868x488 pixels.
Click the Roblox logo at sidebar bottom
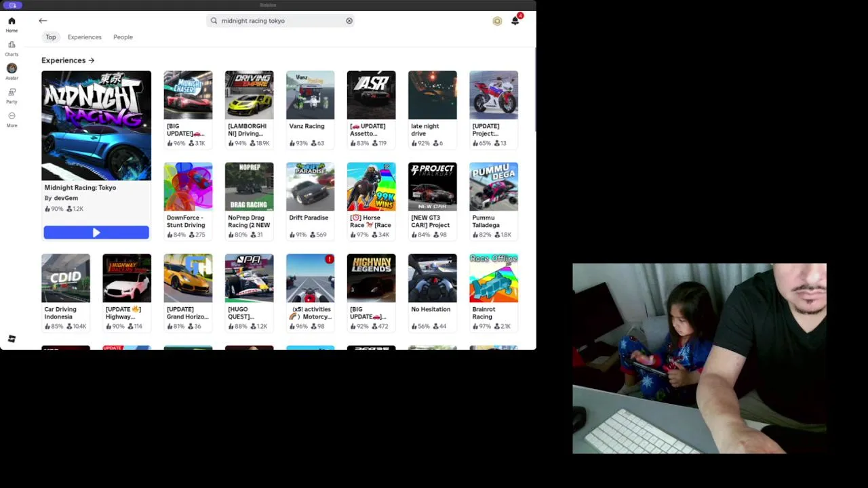pyautogui.click(x=12, y=339)
